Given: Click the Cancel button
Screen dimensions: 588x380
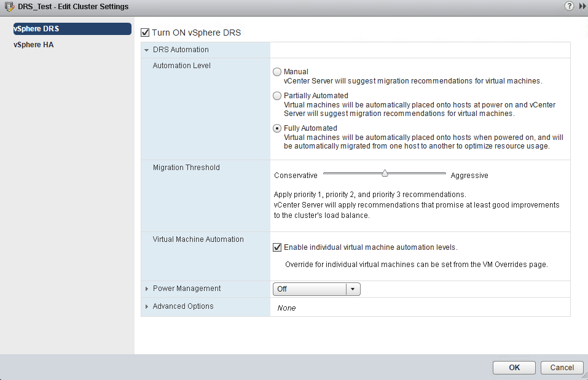Looking at the screenshot, I should (x=562, y=368).
